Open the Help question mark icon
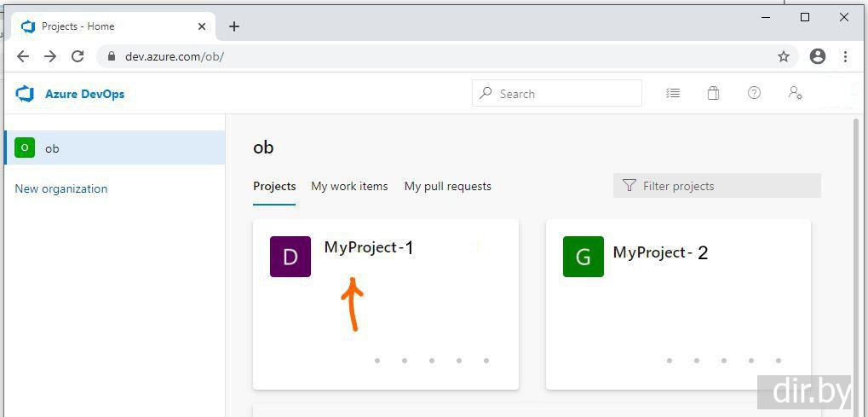868x417 pixels. click(x=754, y=94)
